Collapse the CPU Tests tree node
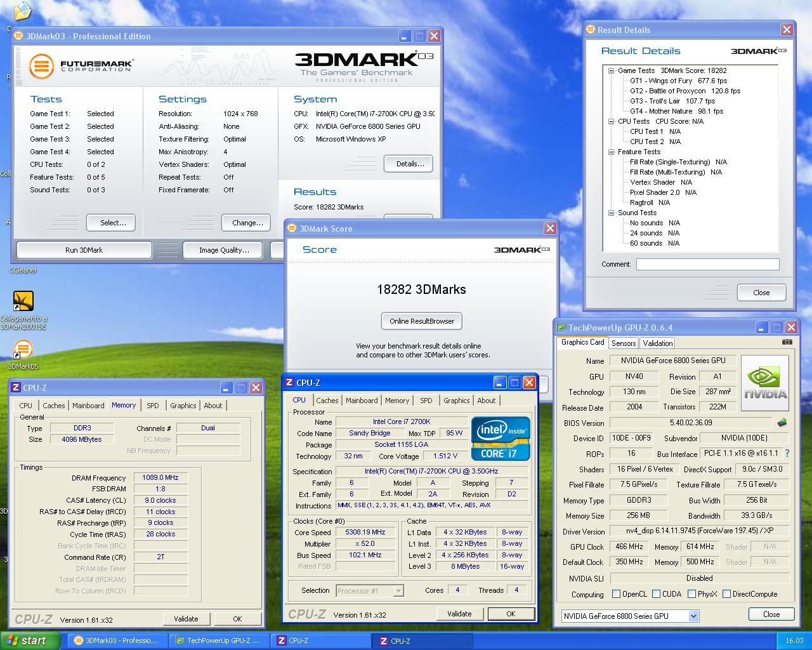Viewport: 812px width, 650px height. (x=611, y=121)
